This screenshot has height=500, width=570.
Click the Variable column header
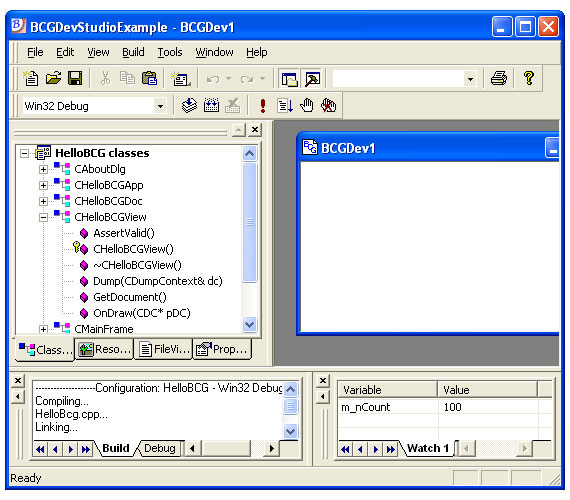388,390
